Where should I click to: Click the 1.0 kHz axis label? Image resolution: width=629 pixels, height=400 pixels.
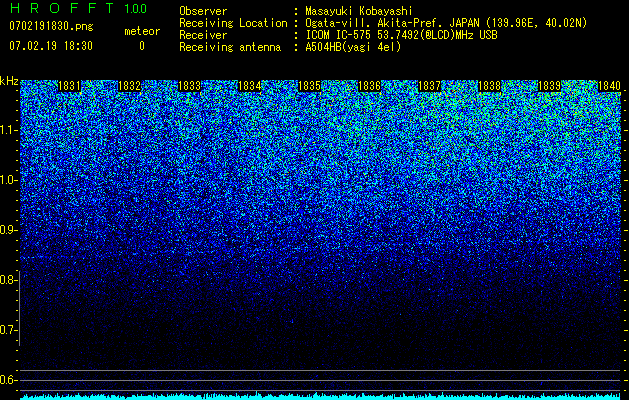coord(8,180)
